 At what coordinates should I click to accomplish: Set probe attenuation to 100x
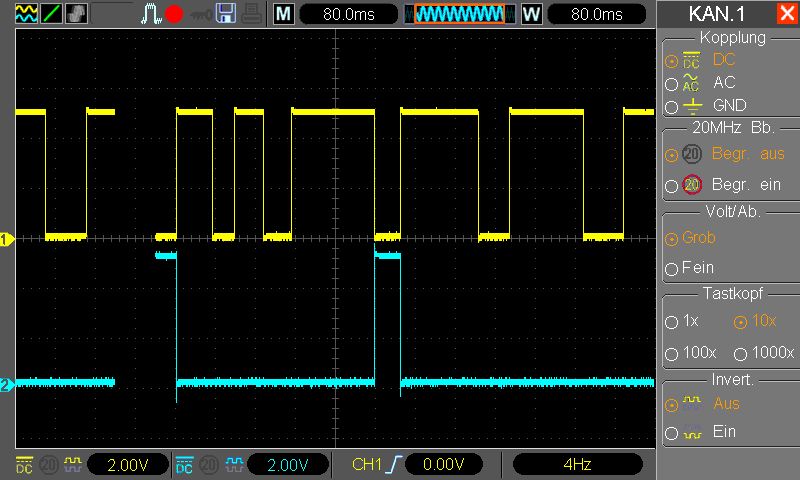671,353
